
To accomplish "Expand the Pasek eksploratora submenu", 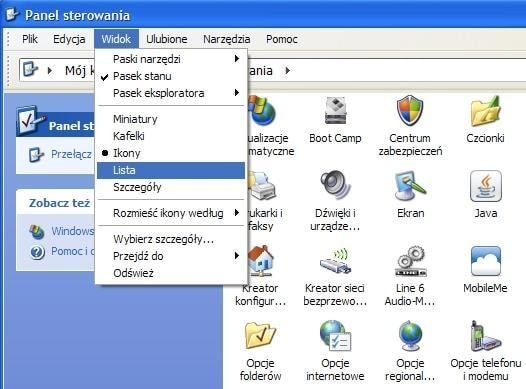I will [171, 93].
